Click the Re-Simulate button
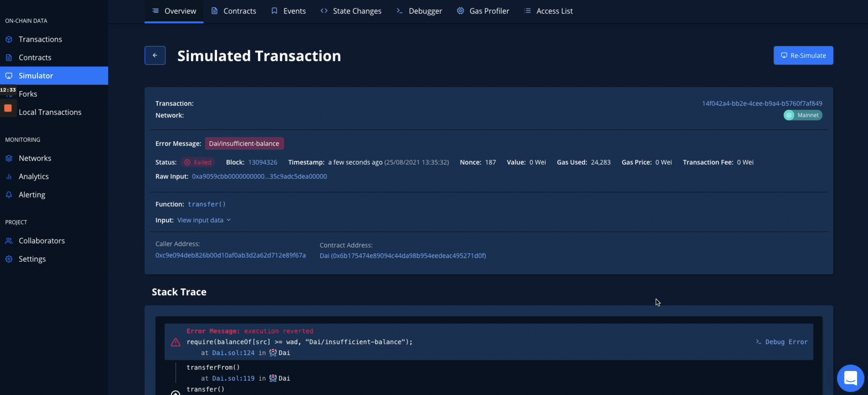Viewport: 868px width, 395px height. click(x=803, y=55)
